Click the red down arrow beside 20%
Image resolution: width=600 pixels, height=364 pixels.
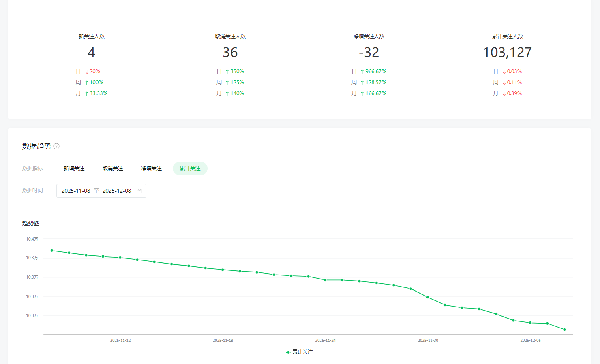[x=87, y=72]
